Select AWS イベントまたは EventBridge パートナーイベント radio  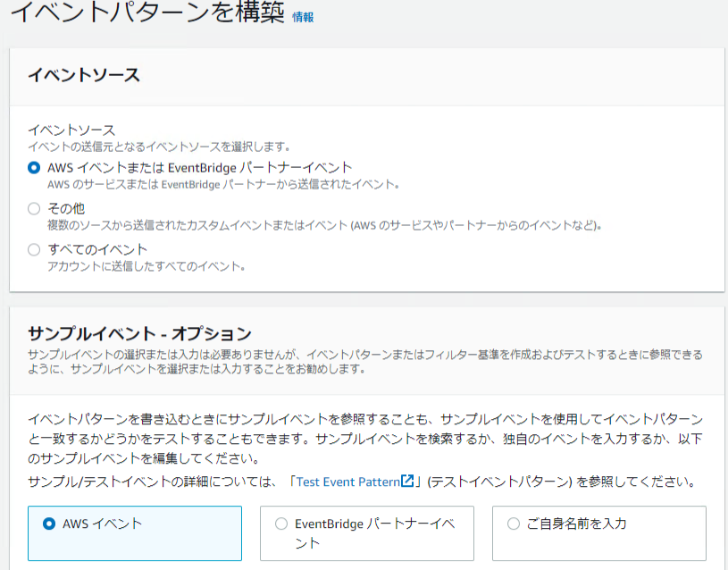pyautogui.click(x=34, y=167)
